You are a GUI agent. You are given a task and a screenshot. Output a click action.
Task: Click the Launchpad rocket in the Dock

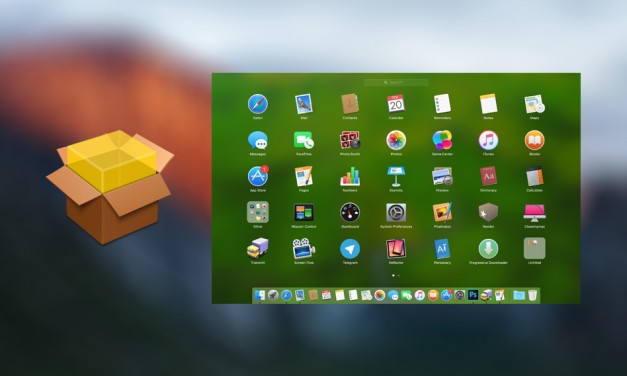tap(273, 295)
